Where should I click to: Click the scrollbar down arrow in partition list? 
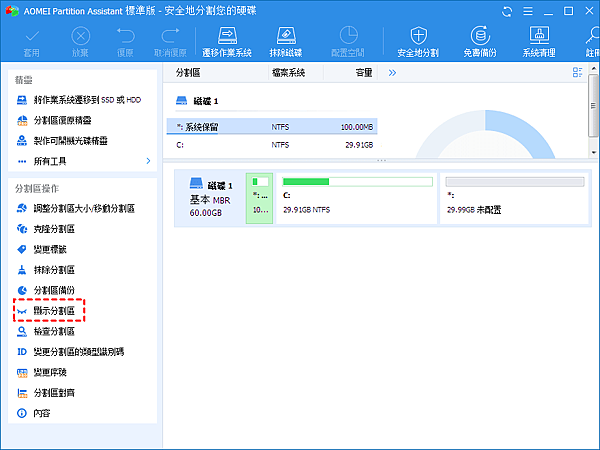tap(593, 152)
